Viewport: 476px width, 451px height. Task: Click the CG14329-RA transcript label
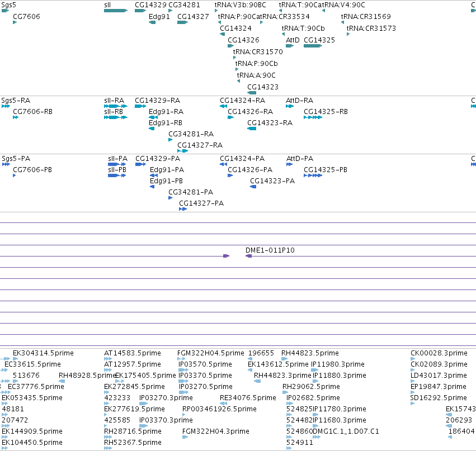point(158,101)
